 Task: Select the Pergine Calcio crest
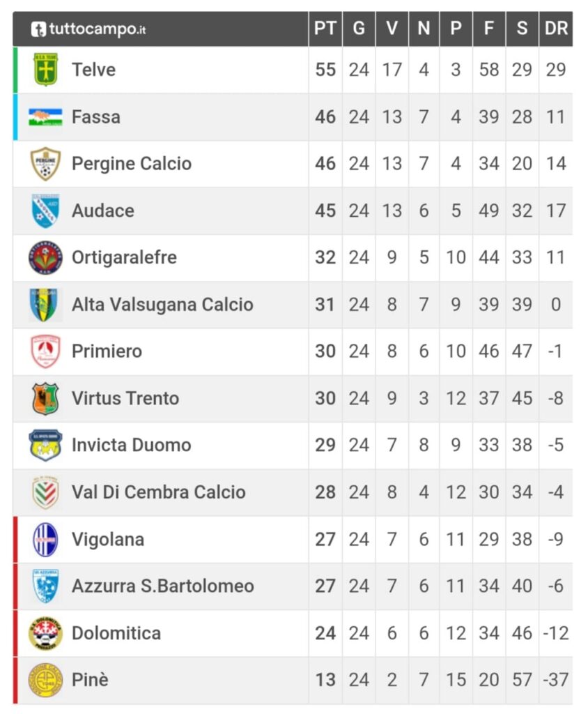coord(45,164)
